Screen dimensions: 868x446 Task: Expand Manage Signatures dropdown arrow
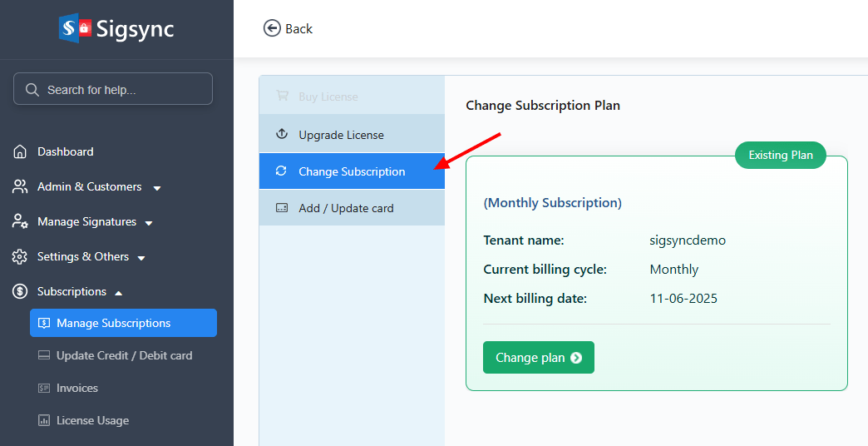tap(149, 223)
